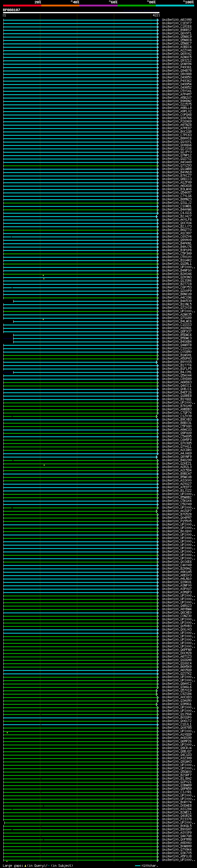Open the UniRef100_A3BDI4 hit label
Viewport: 197px width, 868px height.
(177, 47)
